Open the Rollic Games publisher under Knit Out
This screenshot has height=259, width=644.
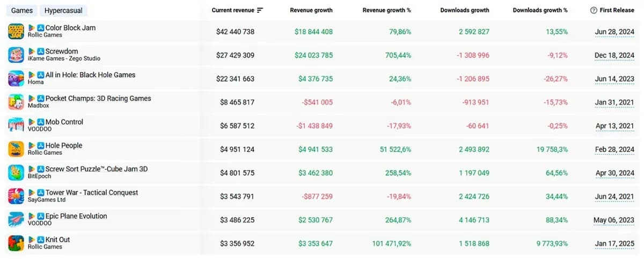pyautogui.click(x=45, y=247)
